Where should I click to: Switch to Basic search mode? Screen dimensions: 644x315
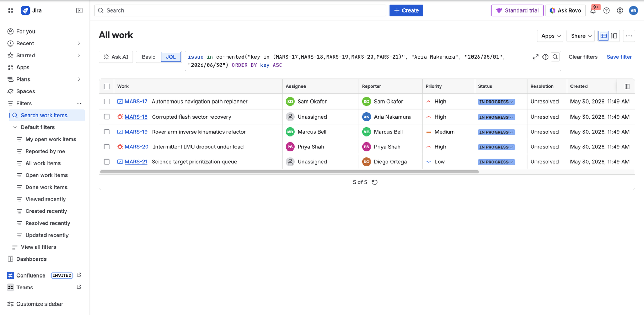[x=148, y=57]
